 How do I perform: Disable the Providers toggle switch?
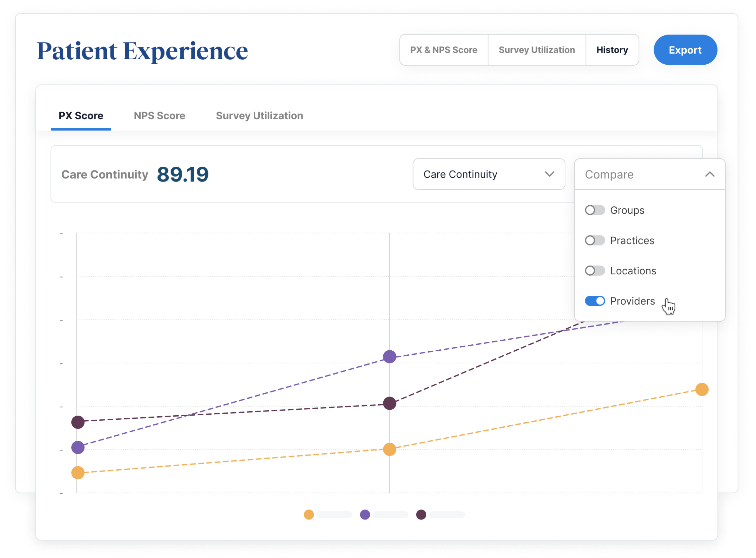tap(594, 301)
